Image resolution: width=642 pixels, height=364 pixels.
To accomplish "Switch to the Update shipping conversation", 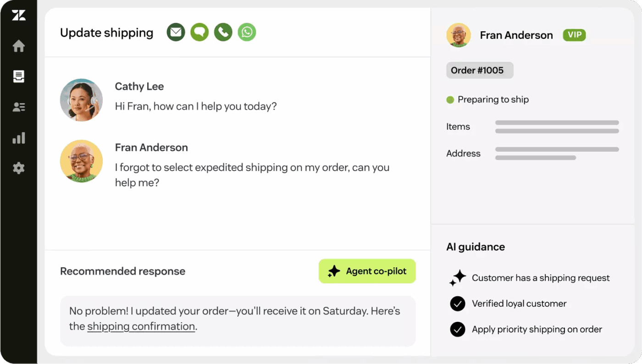I will click(106, 33).
